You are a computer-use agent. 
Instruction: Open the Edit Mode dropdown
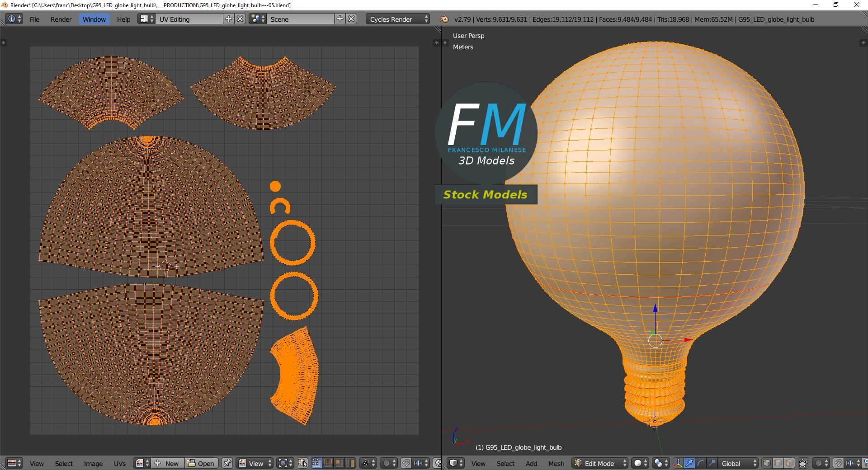coord(600,463)
